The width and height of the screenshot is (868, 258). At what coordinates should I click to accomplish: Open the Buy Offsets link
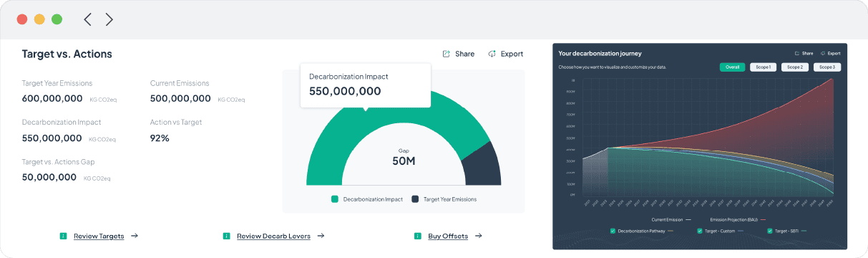(448, 236)
